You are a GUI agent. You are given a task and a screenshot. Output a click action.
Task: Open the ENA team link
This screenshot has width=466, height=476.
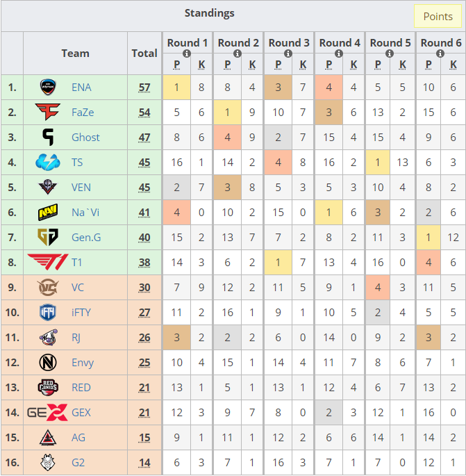pos(81,88)
